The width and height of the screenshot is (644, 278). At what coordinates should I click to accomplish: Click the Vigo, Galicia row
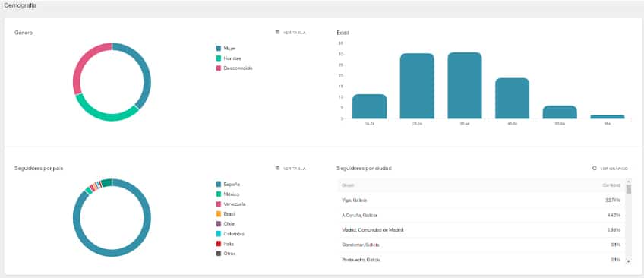coord(481,200)
